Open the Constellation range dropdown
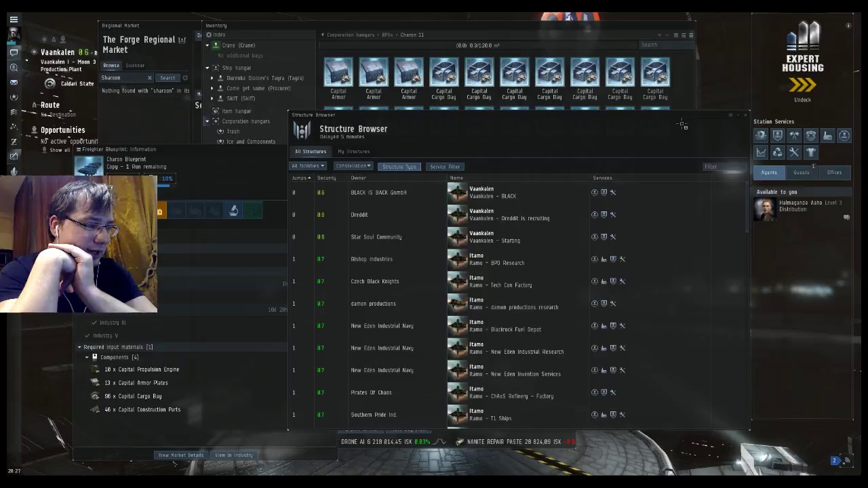Screen dimensions: 868x488 [x=353, y=166]
